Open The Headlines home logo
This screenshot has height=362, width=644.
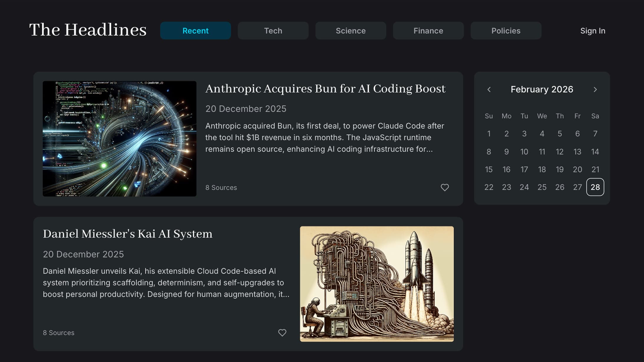[x=88, y=30]
